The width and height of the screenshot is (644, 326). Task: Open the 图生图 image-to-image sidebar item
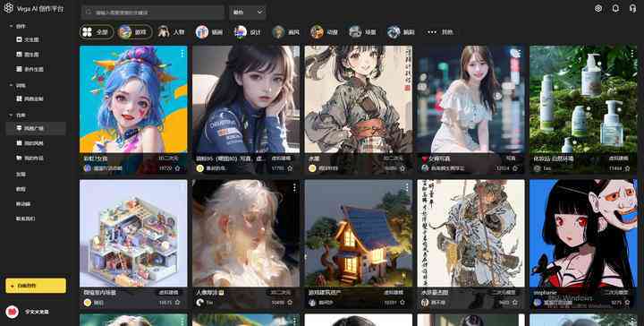tap(28, 55)
